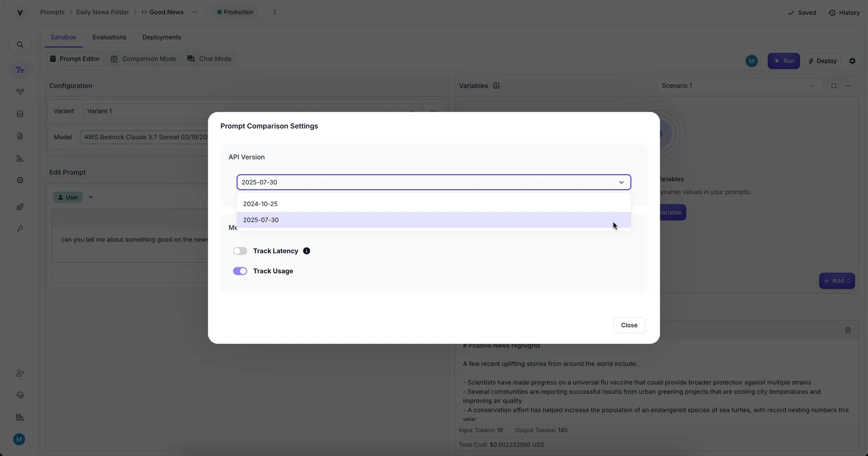
Task: Open the Variant 1 dropdown
Action: [x=252, y=111]
